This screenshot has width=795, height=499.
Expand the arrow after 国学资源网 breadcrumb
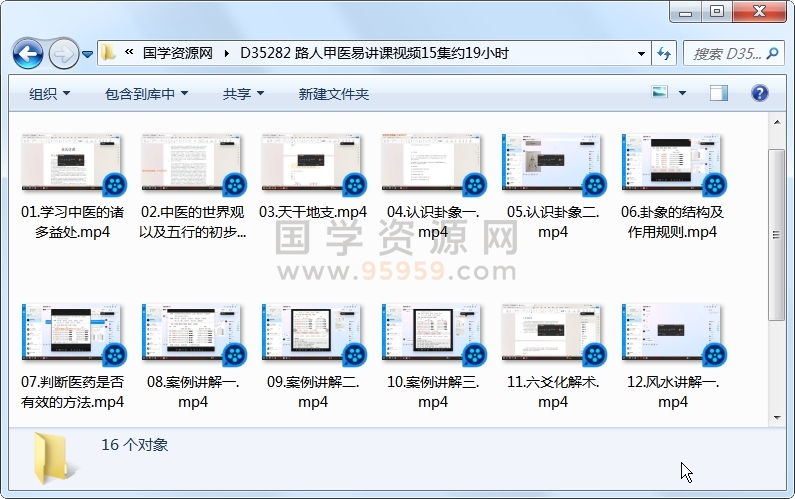pos(226,53)
